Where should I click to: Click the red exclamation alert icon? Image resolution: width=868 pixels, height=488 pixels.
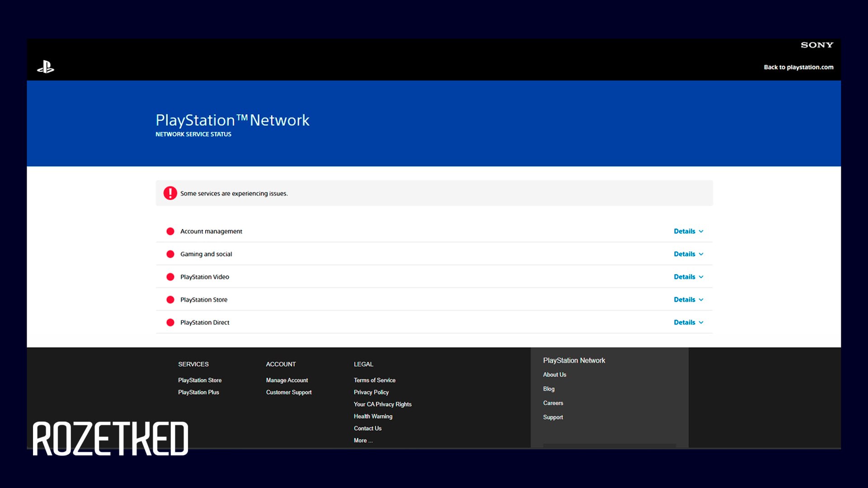click(x=170, y=193)
